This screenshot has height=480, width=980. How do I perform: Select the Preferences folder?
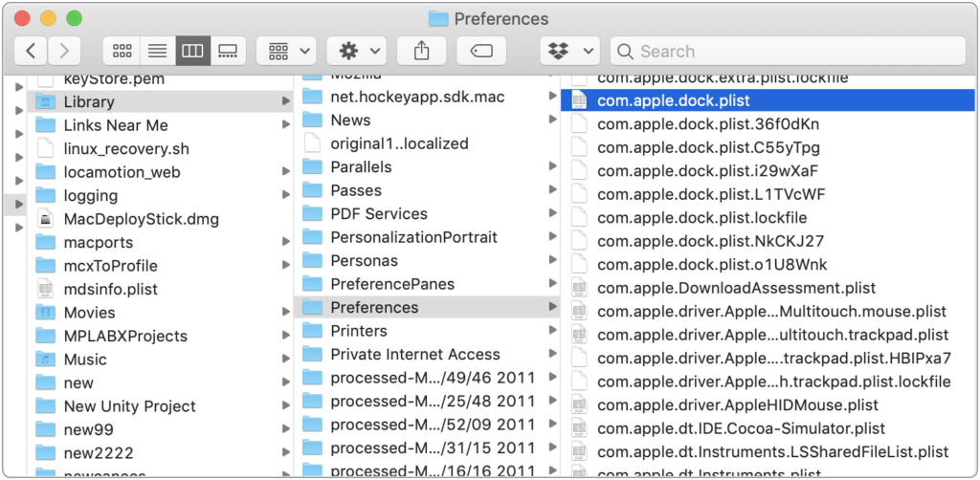pos(427,307)
